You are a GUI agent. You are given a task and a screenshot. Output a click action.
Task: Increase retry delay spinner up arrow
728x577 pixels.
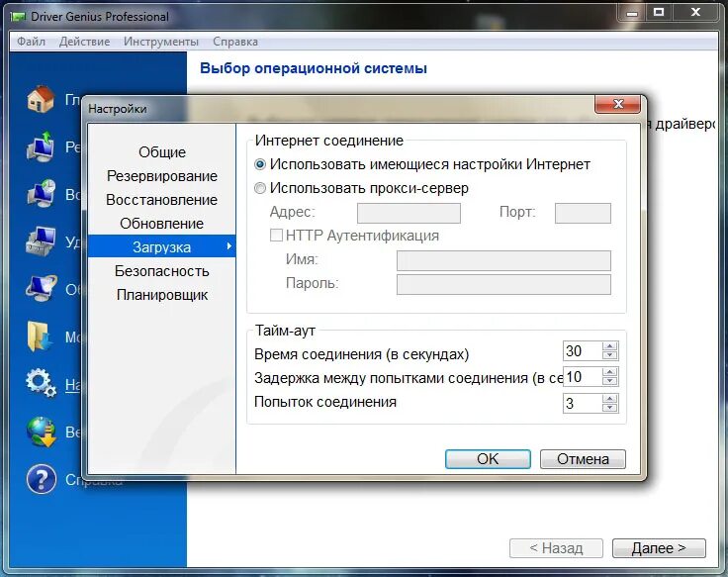point(610,372)
